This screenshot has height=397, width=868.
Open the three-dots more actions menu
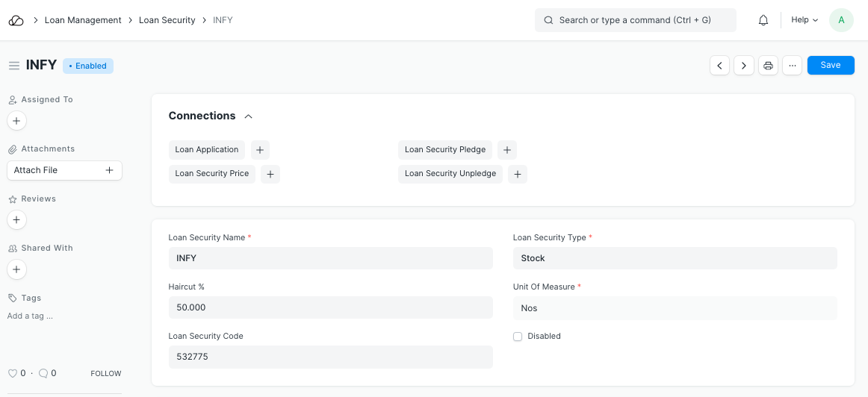(792, 66)
